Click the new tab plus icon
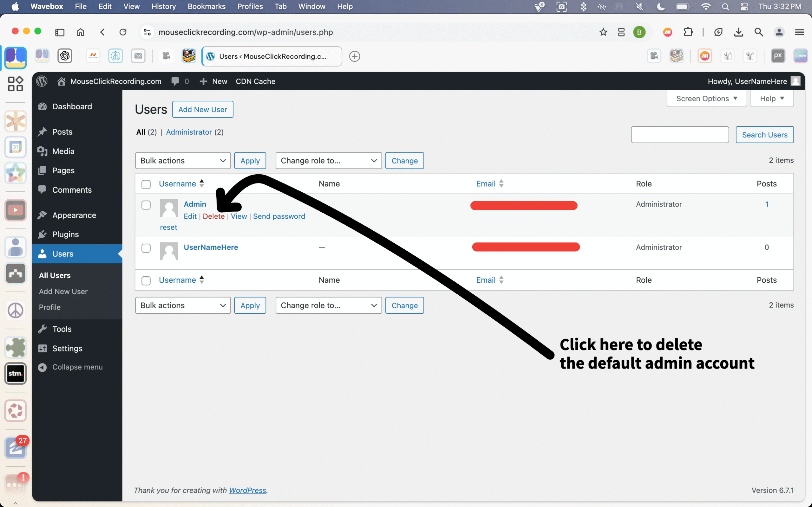 [x=354, y=56]
